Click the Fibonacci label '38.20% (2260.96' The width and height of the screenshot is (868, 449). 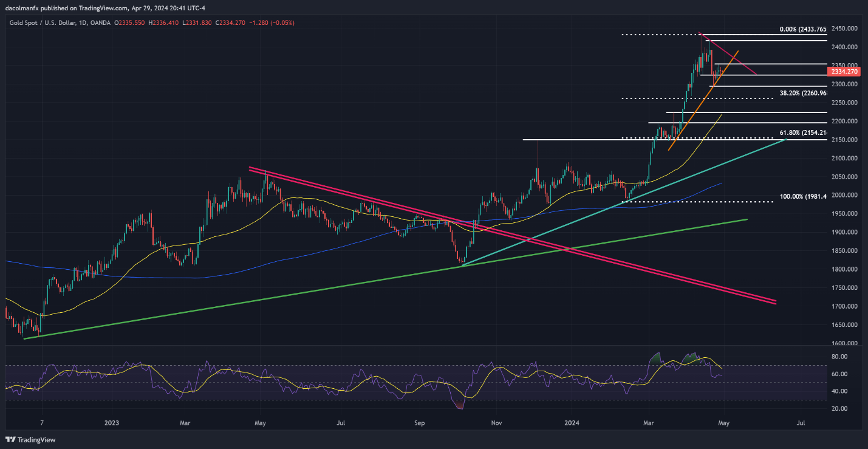(803, 93)
